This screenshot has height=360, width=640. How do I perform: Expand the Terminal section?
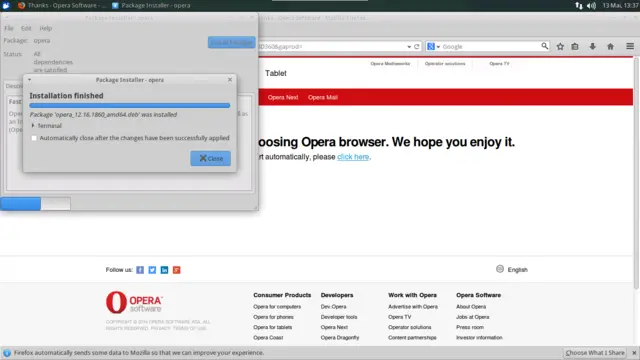pyautogui.click(x=46, y=126)
